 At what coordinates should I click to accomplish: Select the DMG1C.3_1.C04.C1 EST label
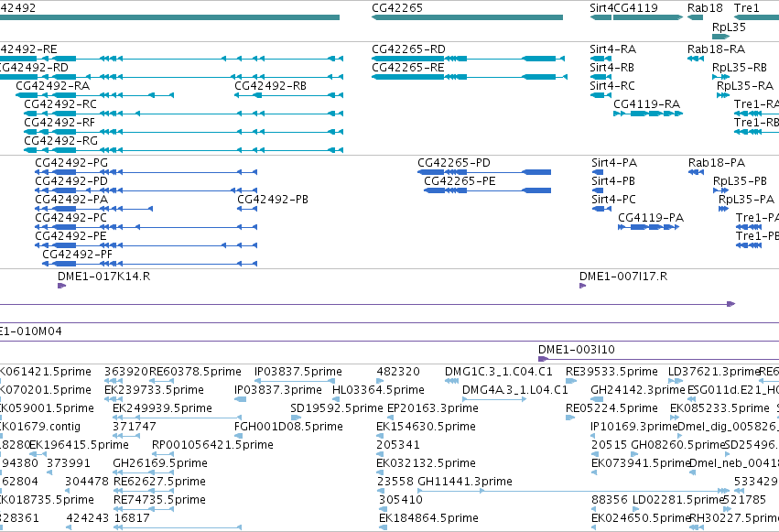click(x=498, y=372)
